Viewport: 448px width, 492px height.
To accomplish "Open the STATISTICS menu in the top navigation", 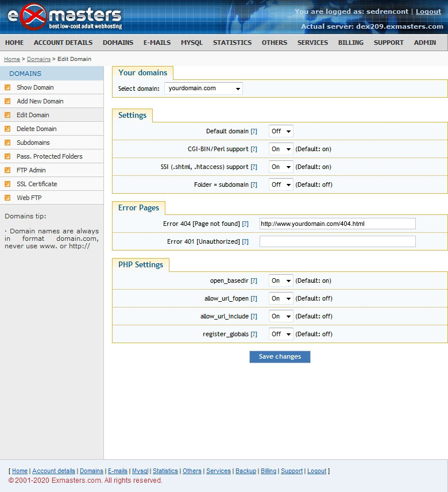I will tap(232, 43).
